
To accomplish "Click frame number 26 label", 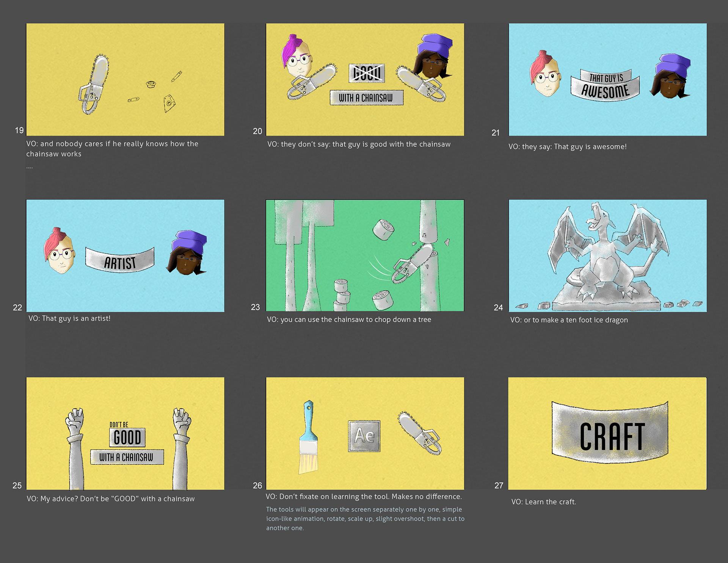I will [257, 486].
